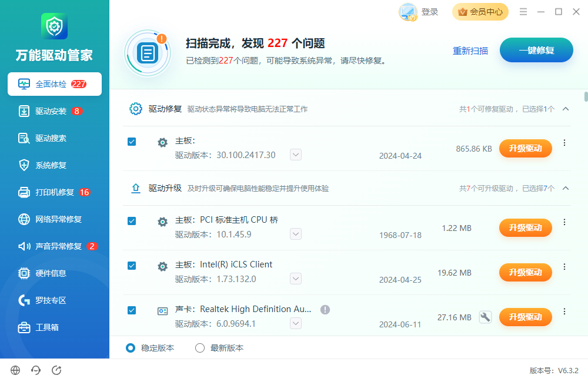Click 升级驱动 for Realtek sound card
This screenshot has width=588, height=382.
pos(525,317)
